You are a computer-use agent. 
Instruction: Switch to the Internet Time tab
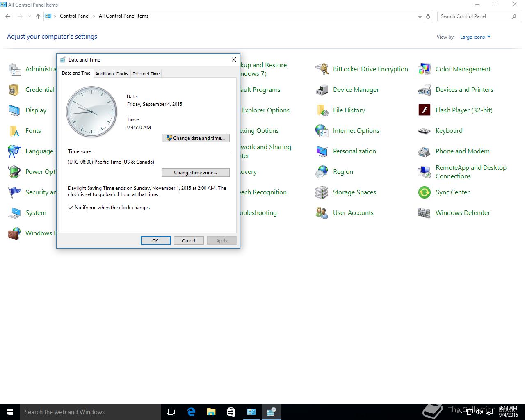146,74
